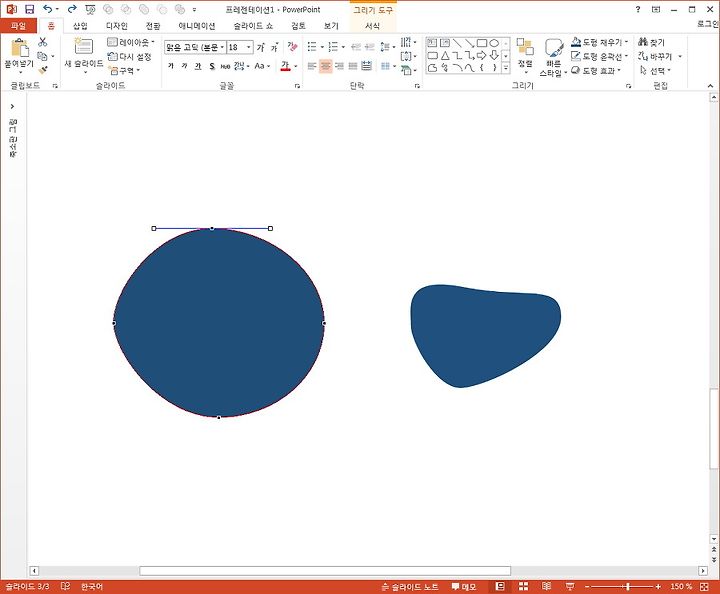The image size is (720, 594).
Task: Toggle underline text formatting
Action: click(198, 67)
